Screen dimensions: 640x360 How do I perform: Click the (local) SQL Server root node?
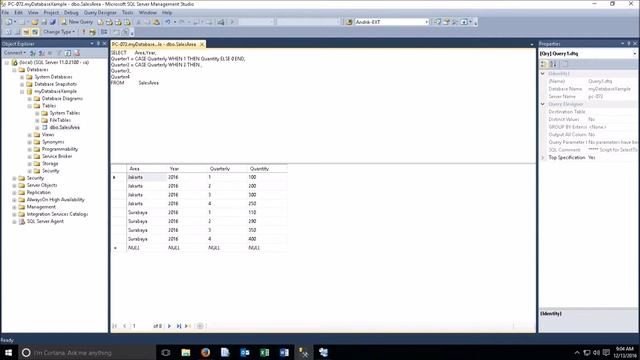pyautogui.click(x=54, y=62)
